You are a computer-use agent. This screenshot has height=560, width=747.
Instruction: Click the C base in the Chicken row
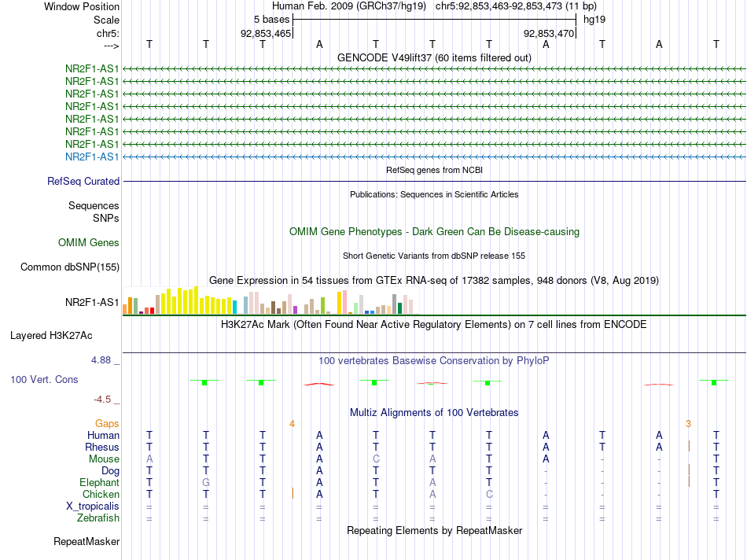click(489, 494)
